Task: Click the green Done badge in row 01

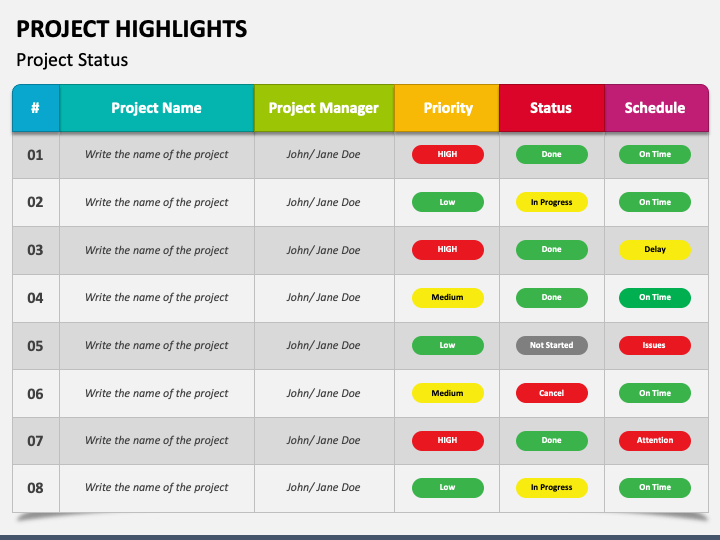Action: click(x=551, y=155)
